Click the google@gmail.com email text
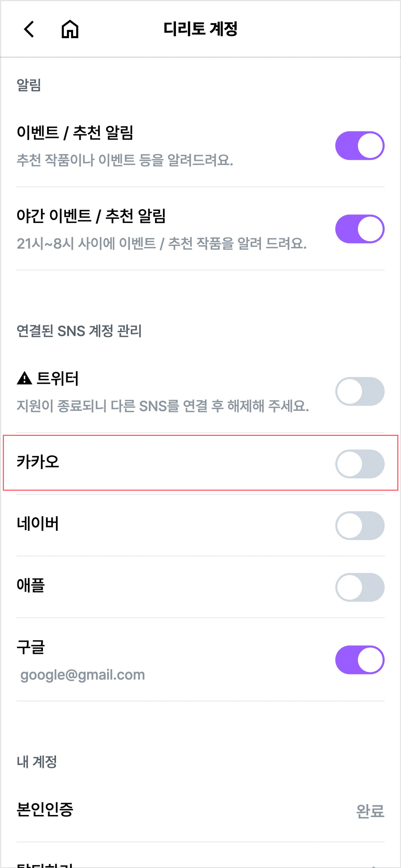The width and height of the screenshot is (401, 868). pyautogui.click(x=83, y=675)
